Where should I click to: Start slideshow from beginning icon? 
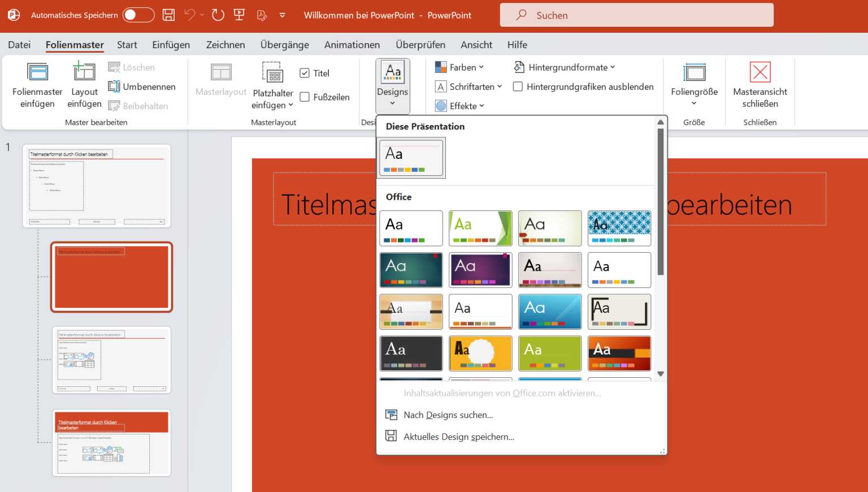[x=240, y=15]
